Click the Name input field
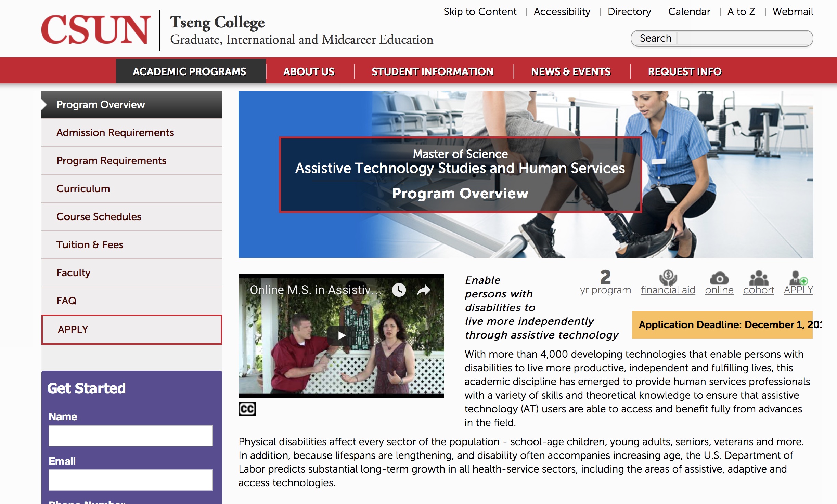Screen dimensions: 837x504 tap(130, 436)
